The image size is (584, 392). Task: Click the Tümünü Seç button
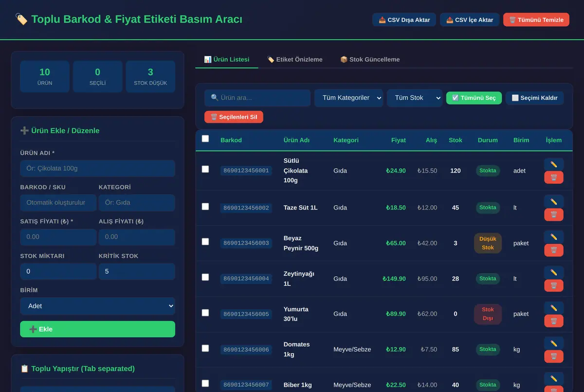pyautogui.click(x=474, y=98)
